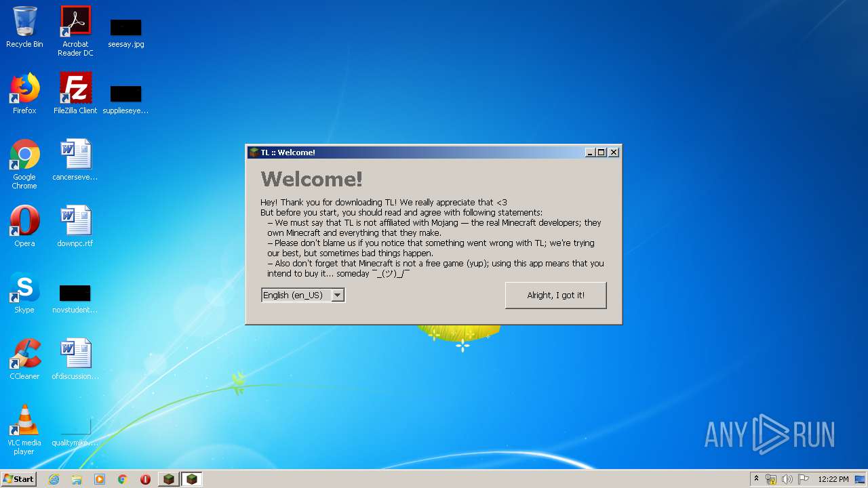Screen dimensions: 868x488
Task: Click the Show desktop tray icon
Action: [861, 479]
